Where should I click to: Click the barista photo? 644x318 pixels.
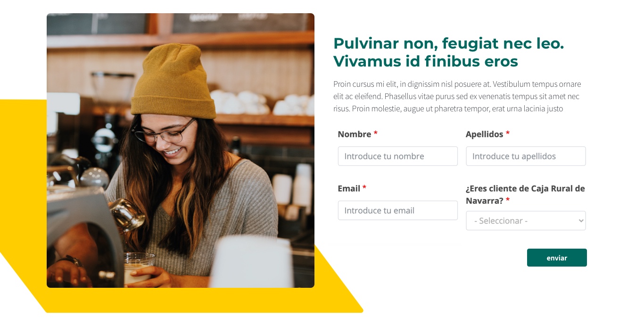181,151
